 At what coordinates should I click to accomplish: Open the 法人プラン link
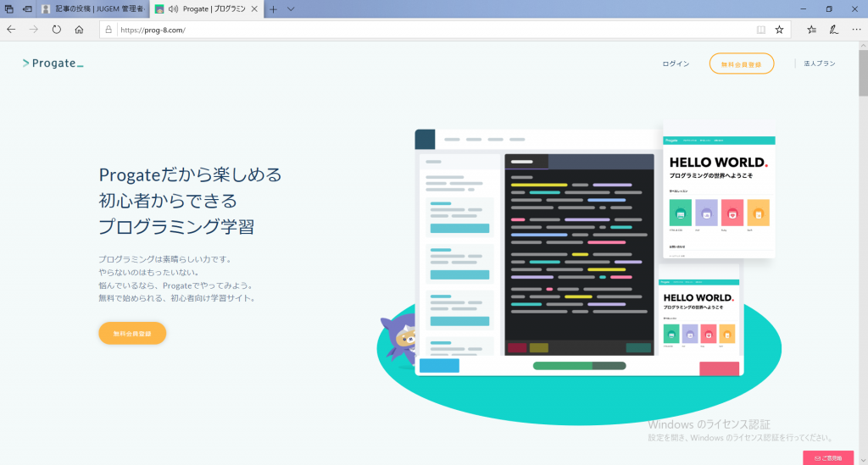820,64
